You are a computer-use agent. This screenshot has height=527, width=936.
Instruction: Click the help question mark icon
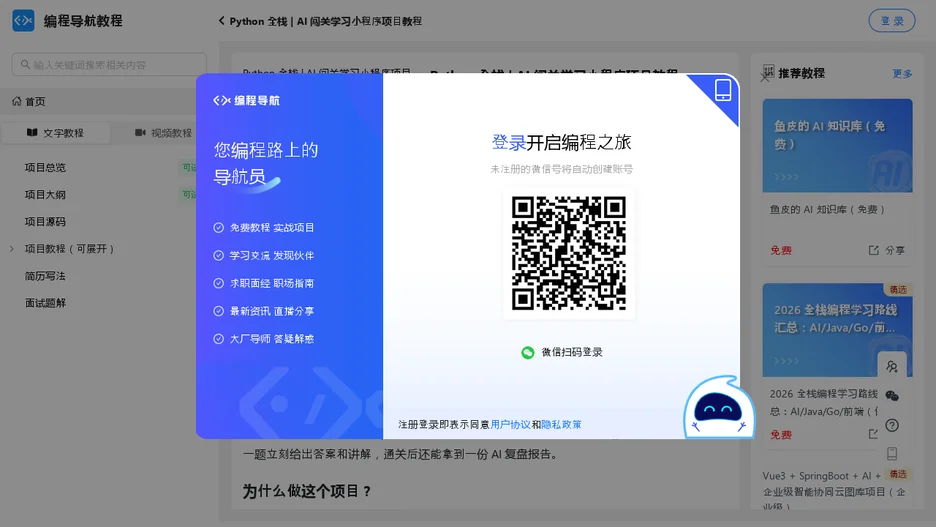(x=892, y=425)
